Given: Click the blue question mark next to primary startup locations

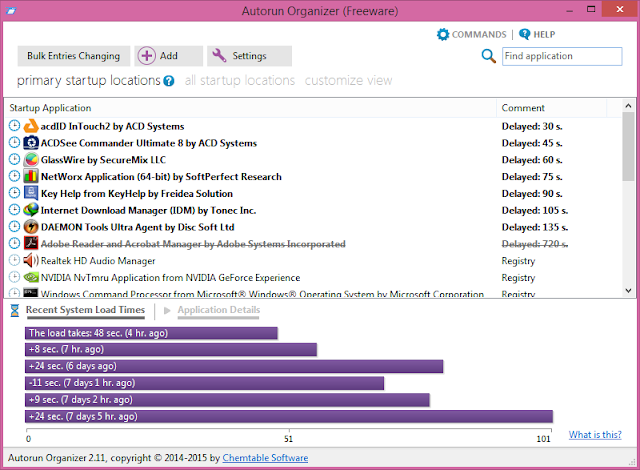Looking at the screenshot, I should (x=169, y=81).
